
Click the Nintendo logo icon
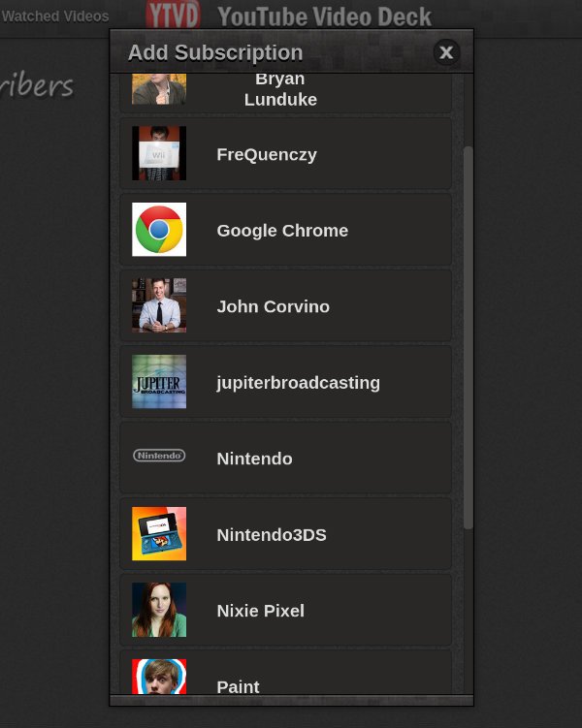(159, 456)
